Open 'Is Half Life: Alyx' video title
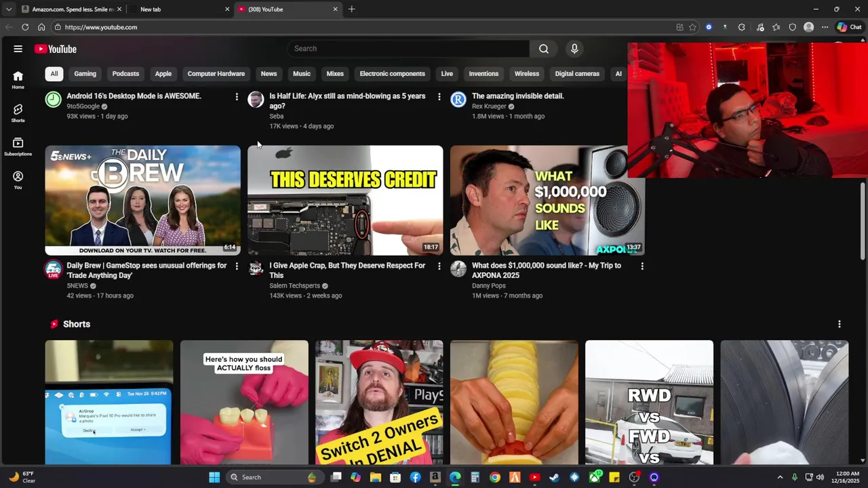 (347, 101)
